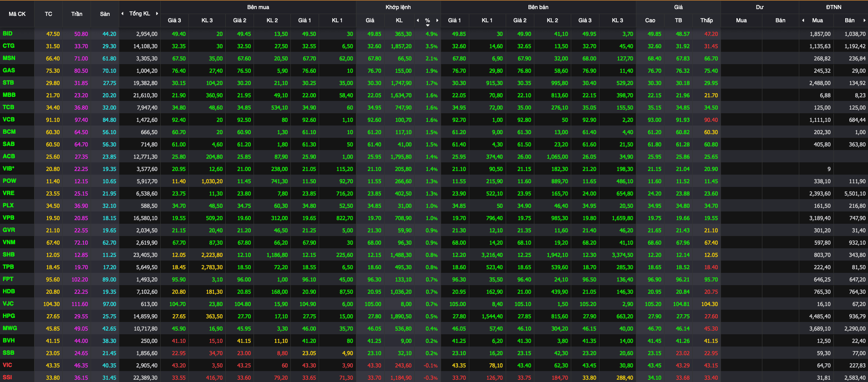
Task: Open the FPT stock ticker
Action: (x=8, y=279)
